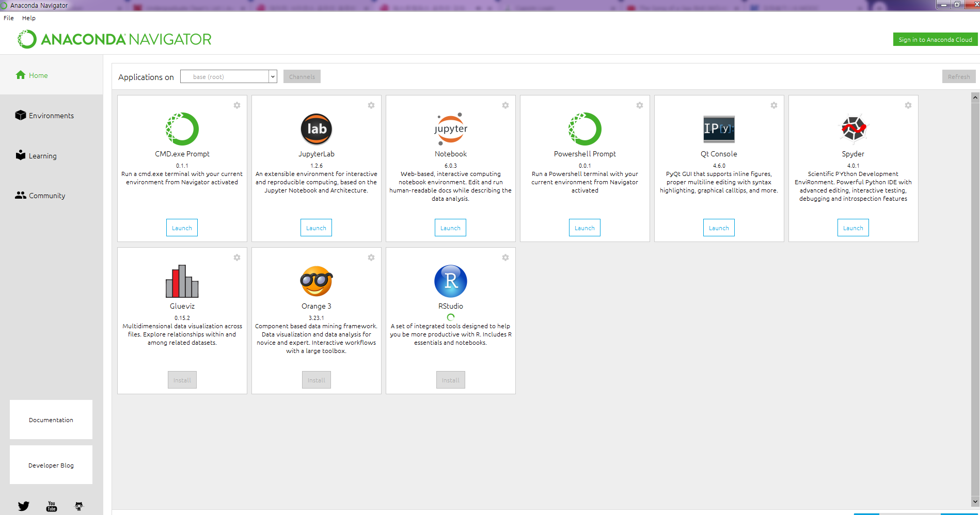Open the Learning tab
Viewport: 980px width, 515px height.
tap(51, 155)
